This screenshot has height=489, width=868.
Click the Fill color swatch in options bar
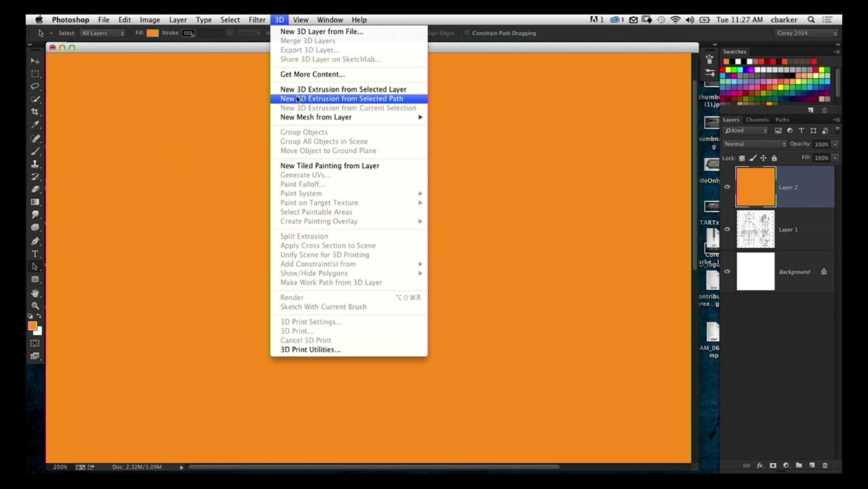[x=153, y=33]
